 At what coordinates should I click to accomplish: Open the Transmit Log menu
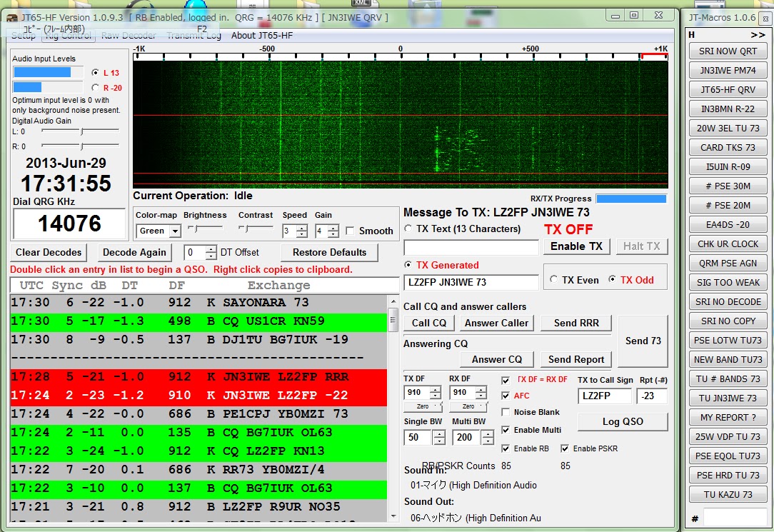click(x=193, y=36)
